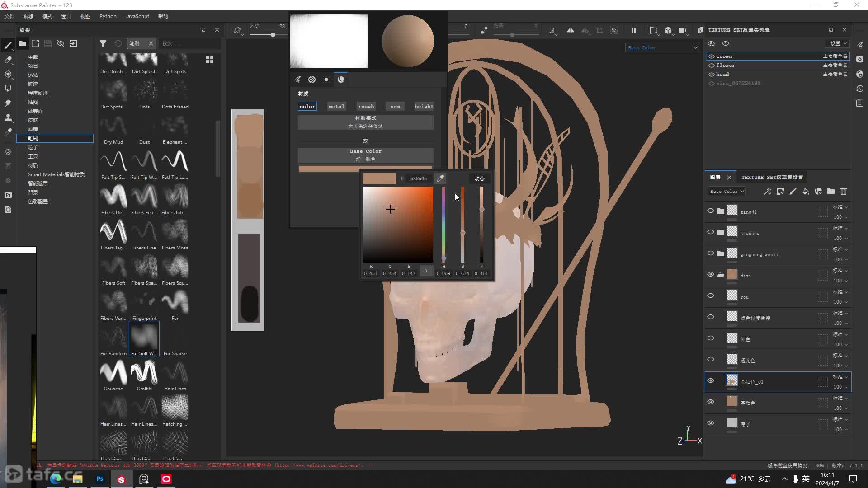Open blend mode dropdown for zangji layer
868x488 pixels.
(840, 207)
